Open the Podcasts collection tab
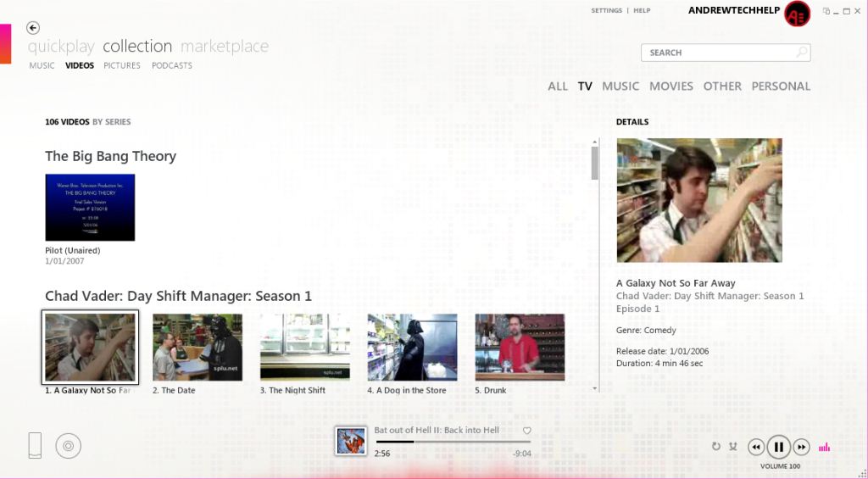 (x=172, y=65)
